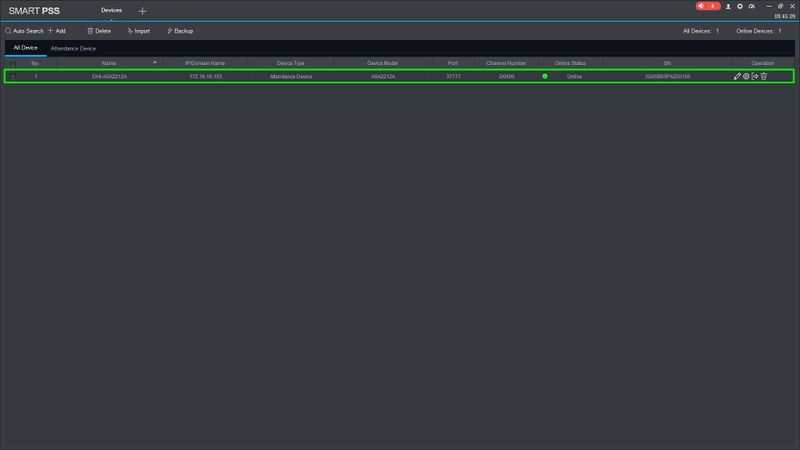Click the port value 37777

click(453, 77)
